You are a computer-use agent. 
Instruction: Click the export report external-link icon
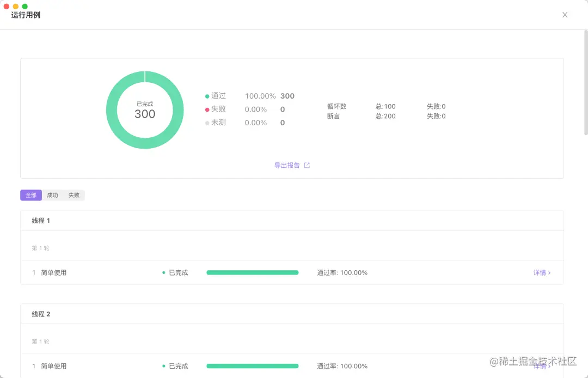(x=307, y=165)
